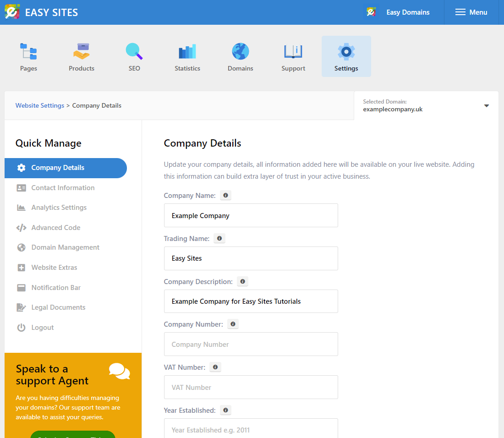Show info tooltip for Trading Name

click(219, 238)
